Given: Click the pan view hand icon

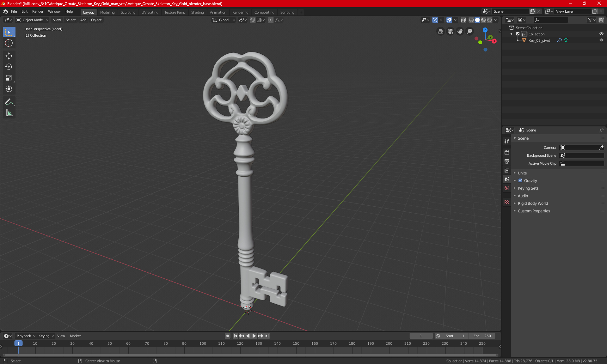Looking at the screenshot, I should click(x=460, y=31).
